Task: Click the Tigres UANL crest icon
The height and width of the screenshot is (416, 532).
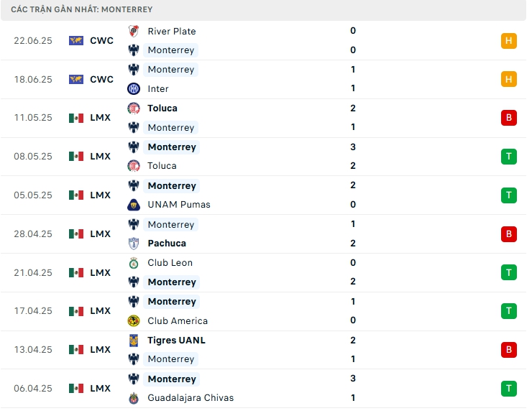Action: pyautogui.click(x=133, y=341)
